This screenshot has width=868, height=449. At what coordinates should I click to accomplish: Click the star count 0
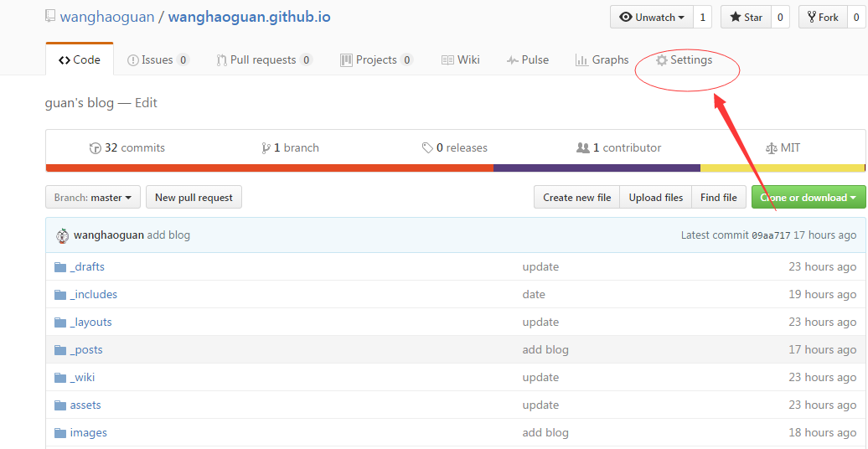(x=780, y=17)
